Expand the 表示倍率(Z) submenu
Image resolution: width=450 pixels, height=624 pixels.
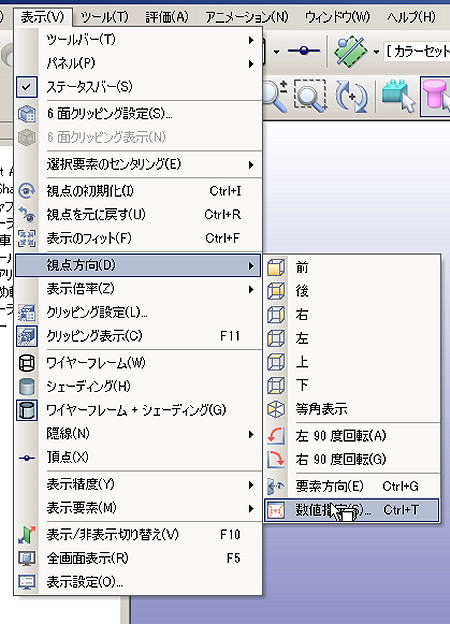point(138,289)
